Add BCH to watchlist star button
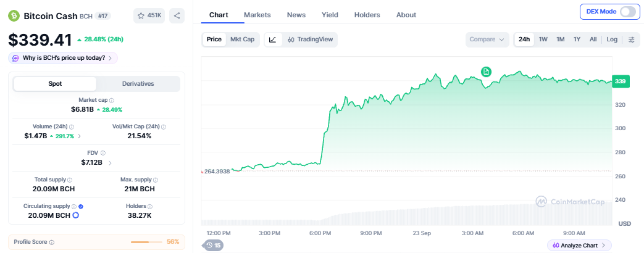Screen dimensions: 644x253 point(149,15)
